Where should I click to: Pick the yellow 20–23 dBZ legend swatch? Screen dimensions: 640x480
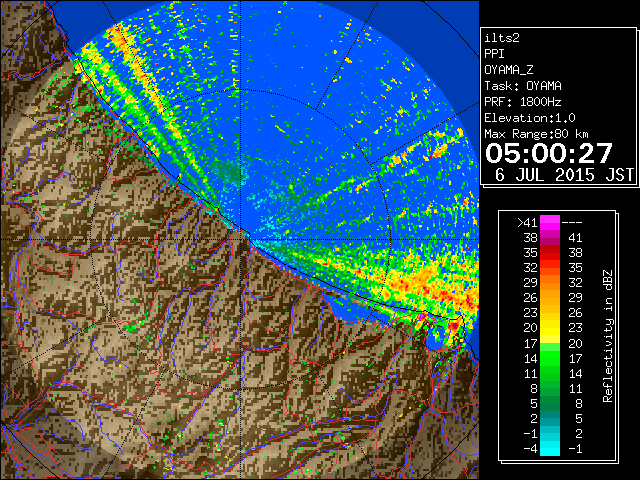550,328
